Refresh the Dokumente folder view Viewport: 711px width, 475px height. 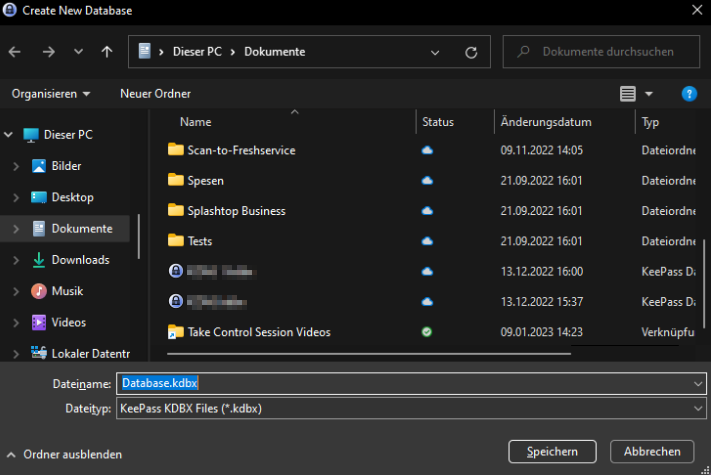(x=470, y=51)
